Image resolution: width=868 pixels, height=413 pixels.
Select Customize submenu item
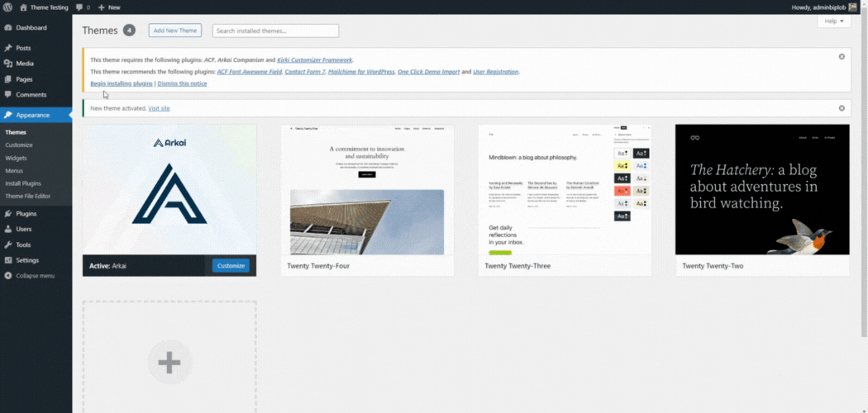(x=19, y=145)
